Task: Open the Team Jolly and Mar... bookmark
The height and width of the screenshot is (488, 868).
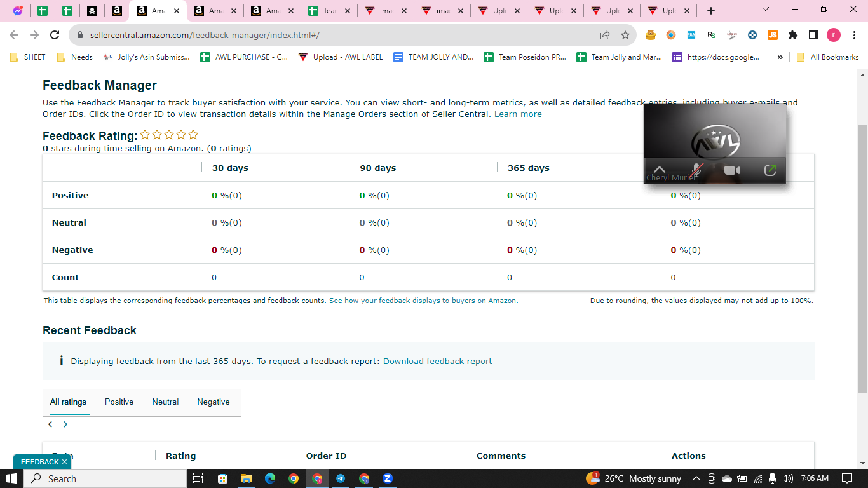Action: pyautogui.click(x=620, y=57)
